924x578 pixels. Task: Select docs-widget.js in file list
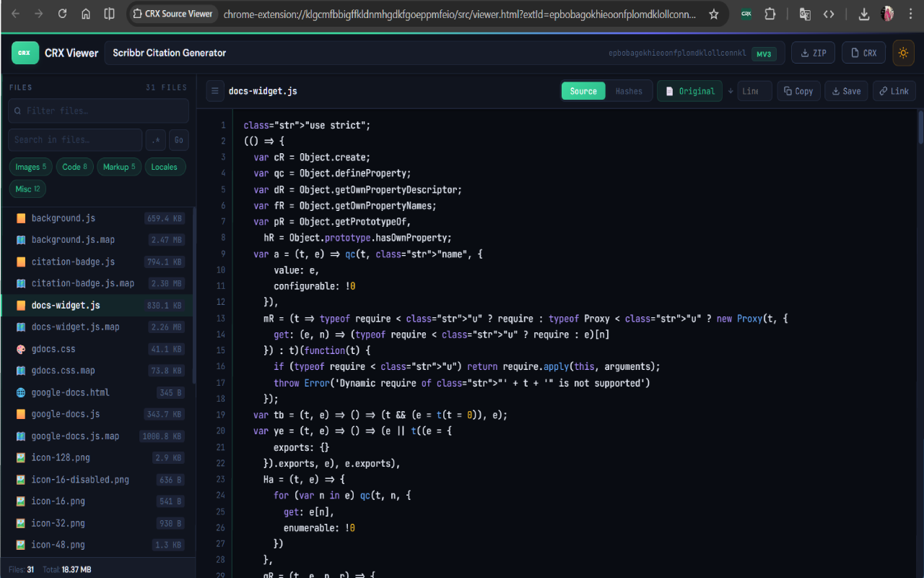[98, 306]
